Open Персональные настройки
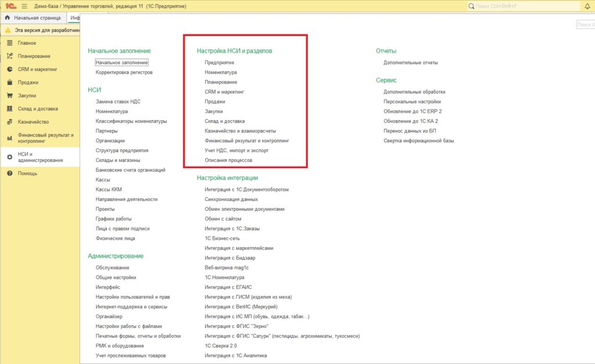The image size is (595, 364). coord(412,102)
